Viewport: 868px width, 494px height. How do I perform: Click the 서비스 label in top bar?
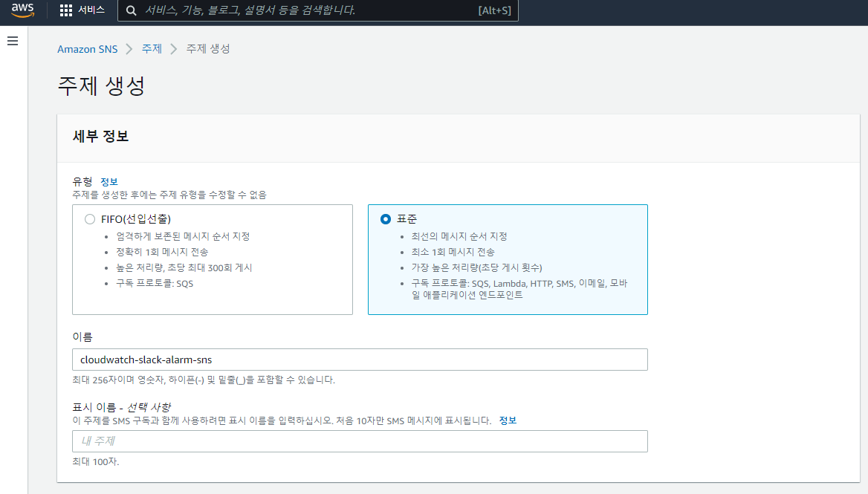pyautogui.click(x=91, y=10)
